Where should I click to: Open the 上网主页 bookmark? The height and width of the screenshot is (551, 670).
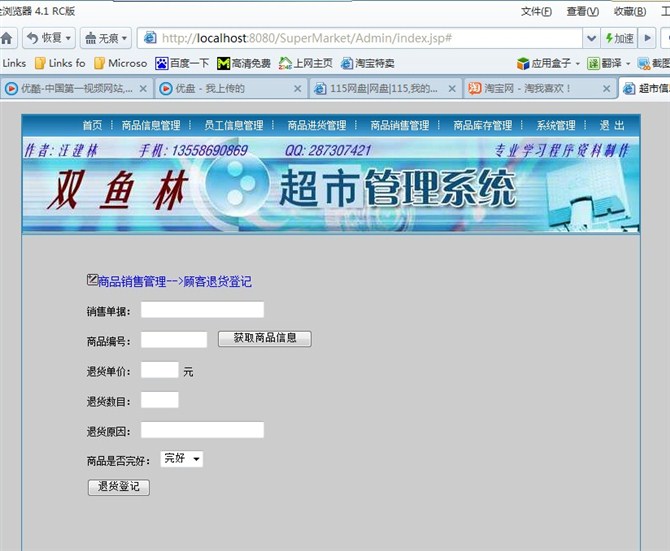pyautogui.click(x=305, y=63)
